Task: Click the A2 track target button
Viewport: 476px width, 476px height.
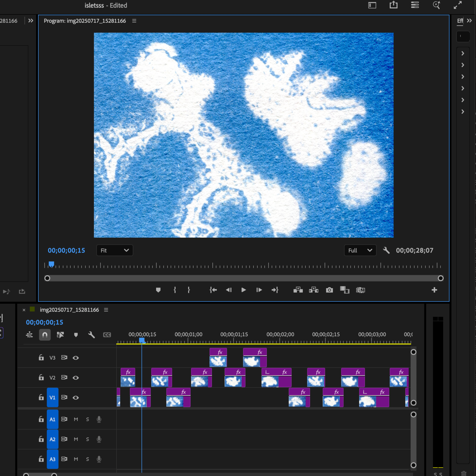Action: pos(52,439)
